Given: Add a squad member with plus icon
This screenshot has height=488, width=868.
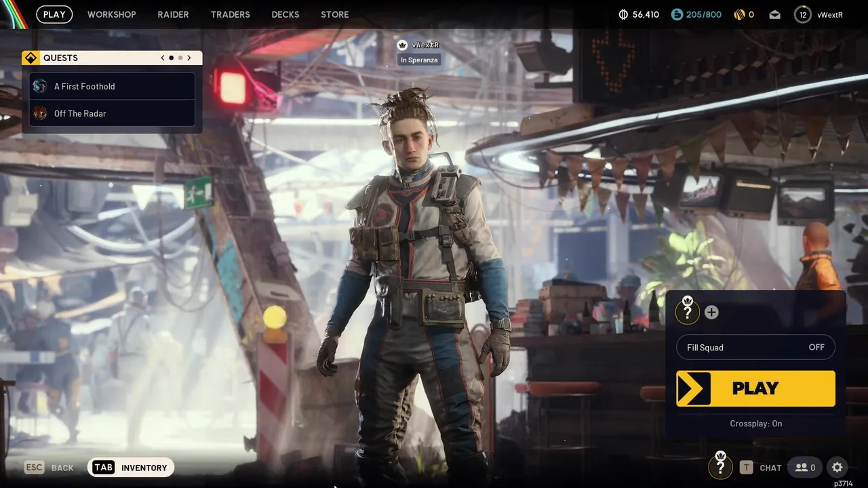Looking at the screenshot, I should [x=711, y=312].
